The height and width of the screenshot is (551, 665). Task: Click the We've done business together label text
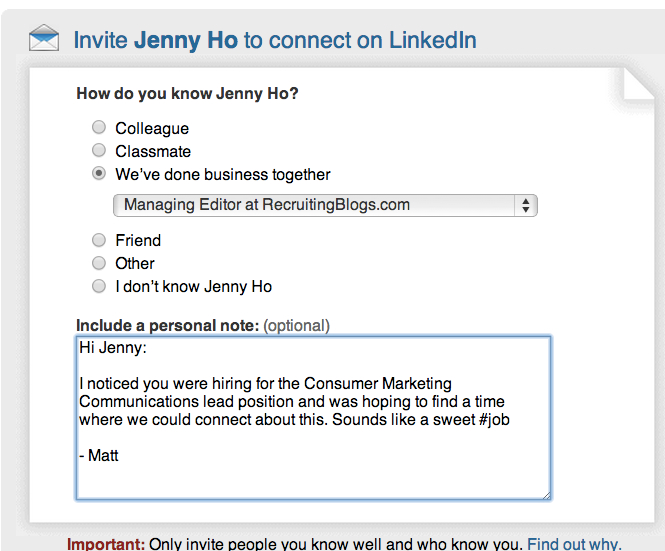pyautogui.click(x=223, y=174)
